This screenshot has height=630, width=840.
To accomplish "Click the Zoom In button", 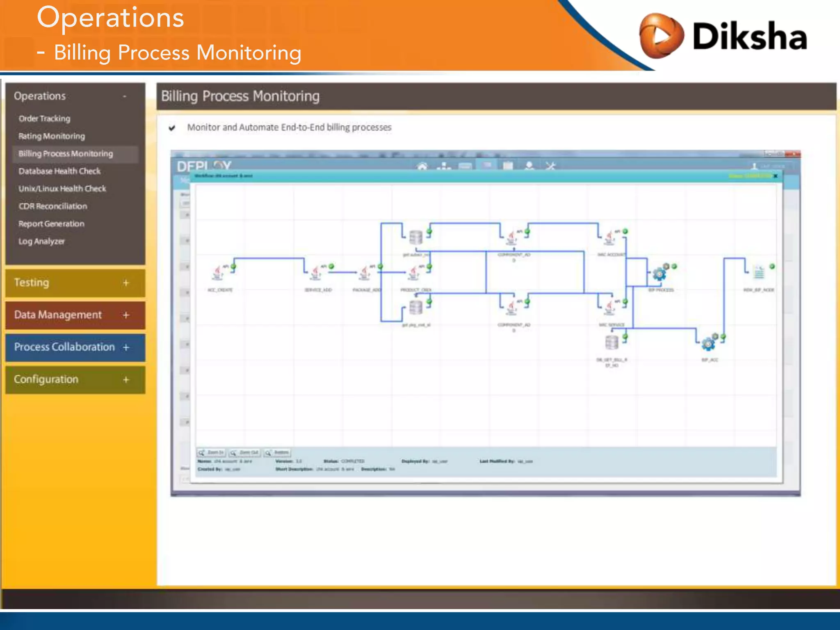I will (211, 453).
